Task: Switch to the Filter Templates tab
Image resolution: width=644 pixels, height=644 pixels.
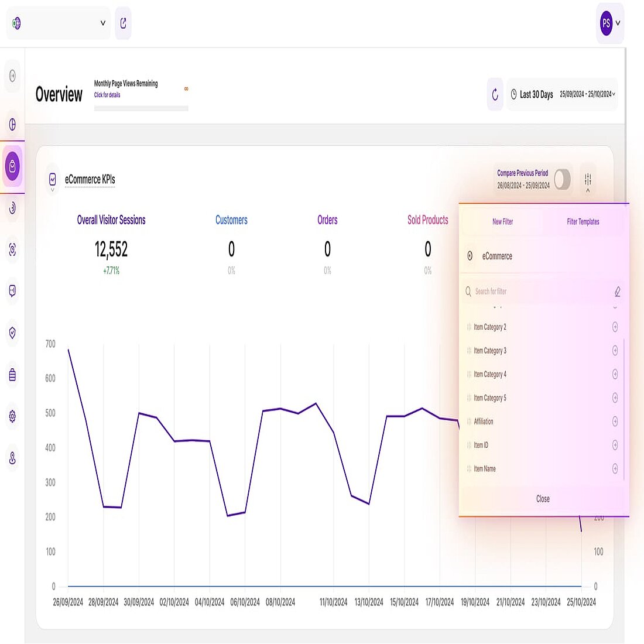Action: pyautogui.click(x=583, y=222)
